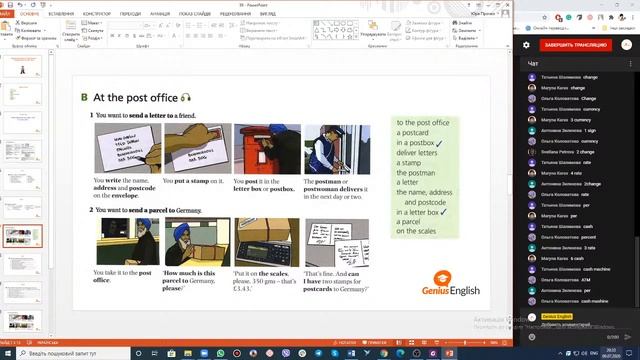Open Telegram from the taskbar
640x360 pixels.
(x=318, y=353)
